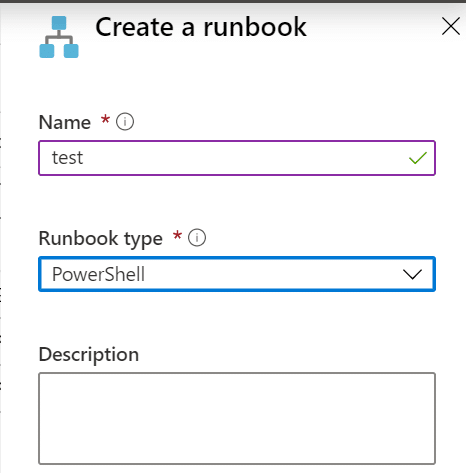
Task: Click the Create a runbook heading
Action: point(201,27)
